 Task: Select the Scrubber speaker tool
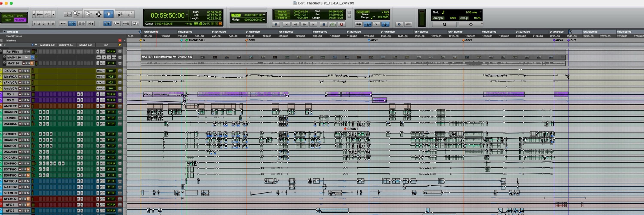pyautogui.click(x=120, y=14)
